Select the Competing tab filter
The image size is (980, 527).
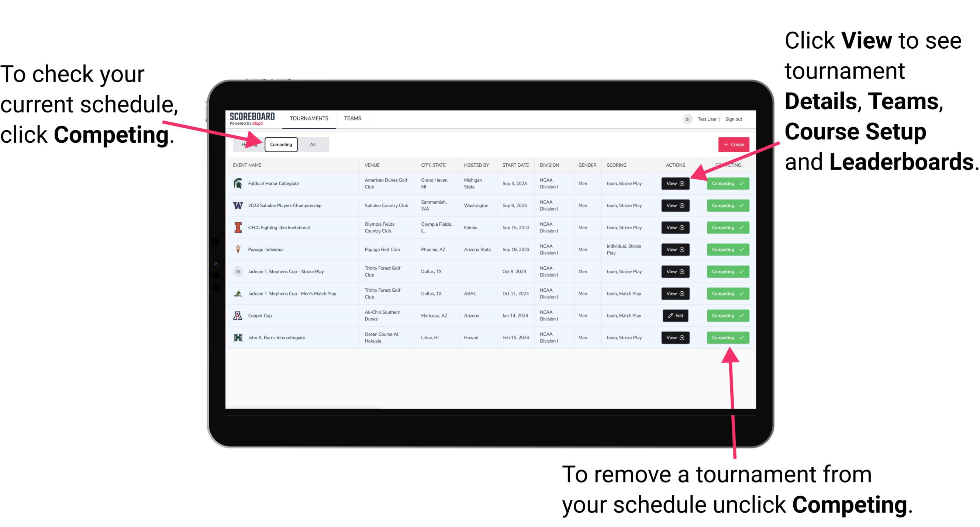[x=280, y=144]
